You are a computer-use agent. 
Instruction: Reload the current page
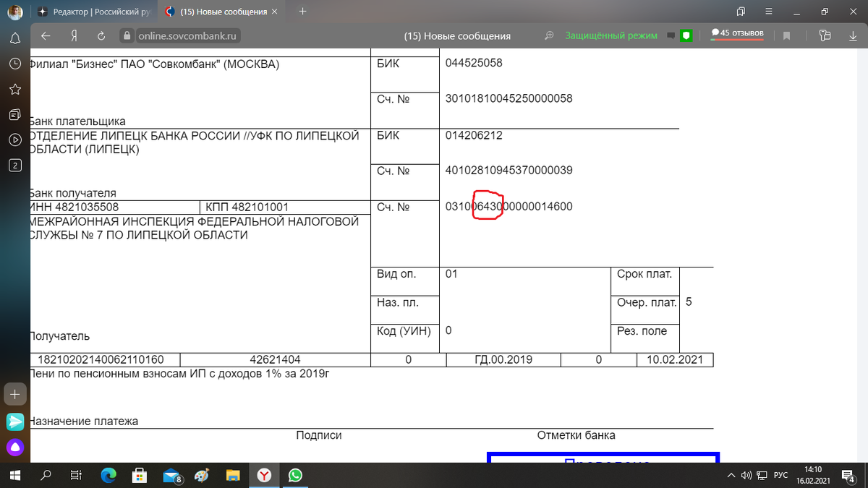pyautogui.click(x=101, y=35)
